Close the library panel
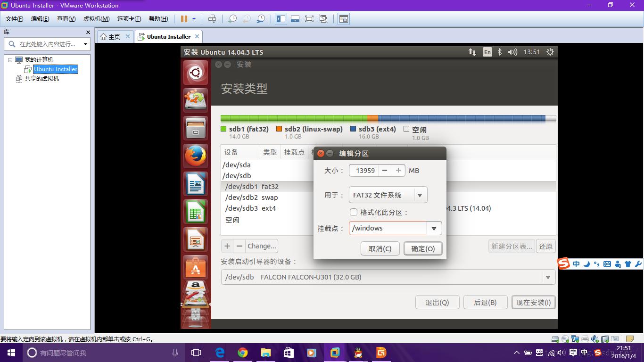 coord(88,32)
